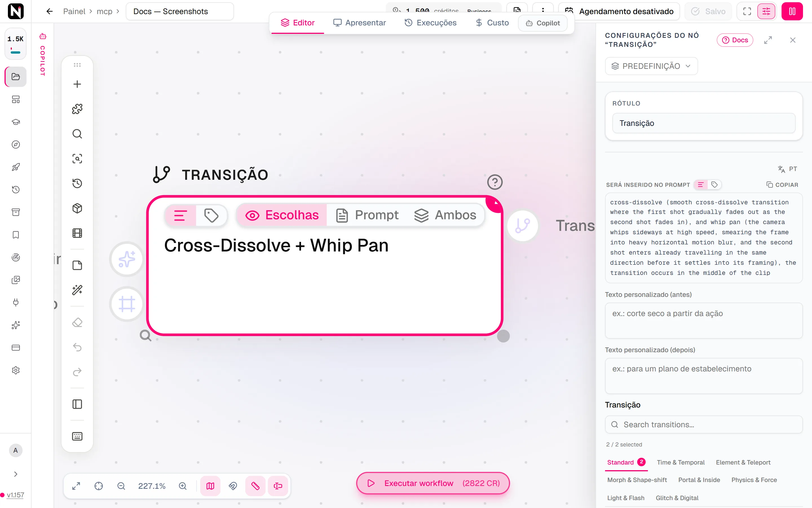The height and width of the screenshot is (508, 812).
Task: Open the mcp breadcrumb
Action: pos(105,11)
